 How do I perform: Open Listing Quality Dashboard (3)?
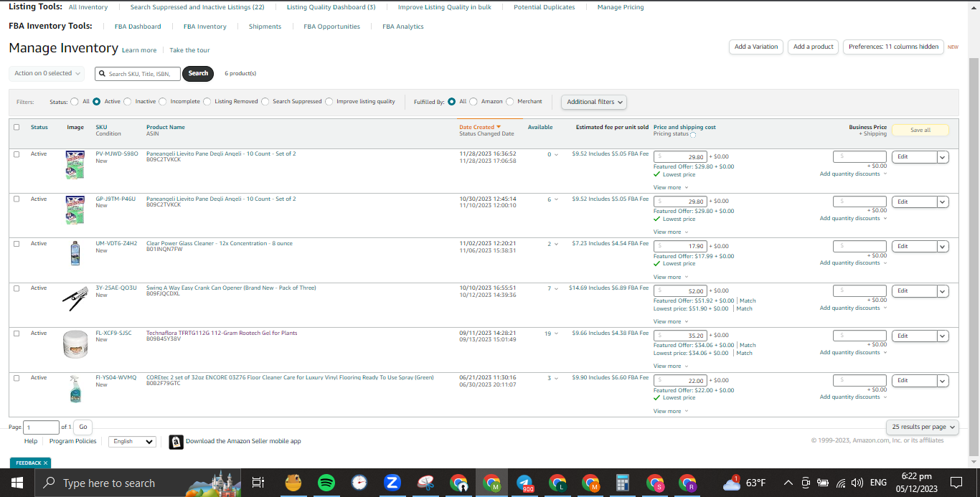[331, 7]
